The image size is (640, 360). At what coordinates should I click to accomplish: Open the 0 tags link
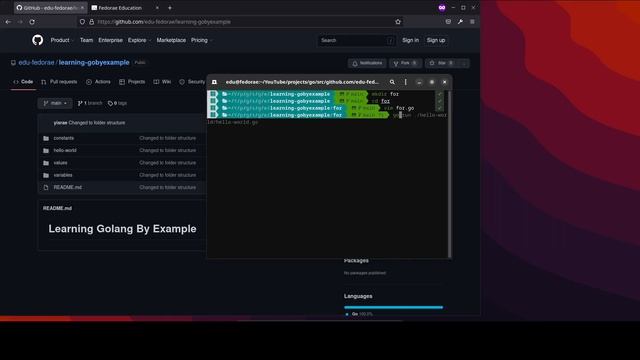[x=117, y=103]
